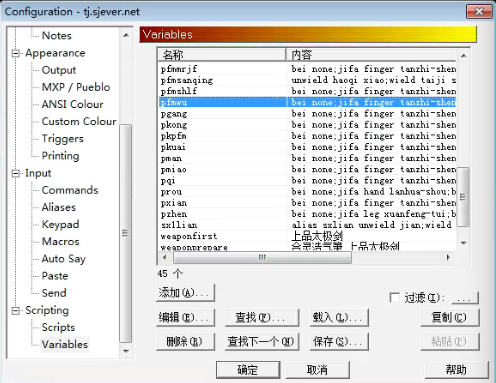Click the tree panel's down scroll arrow
This screenshot has width=496, height=383.
[x=126, y=351]
